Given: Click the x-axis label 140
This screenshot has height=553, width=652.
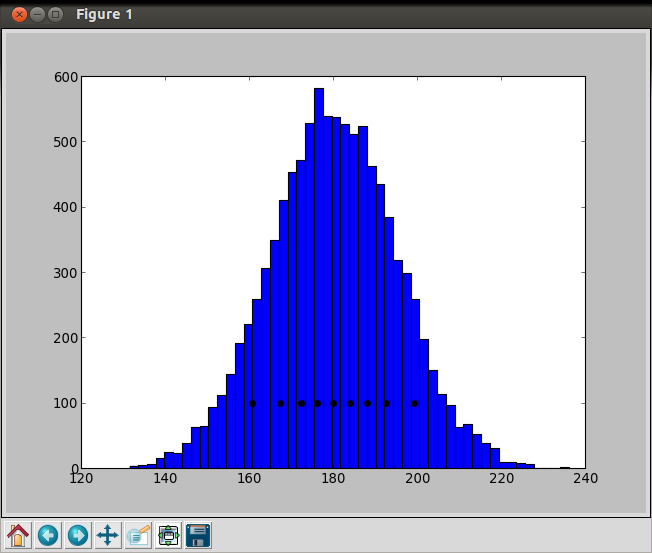Looking at the screenshot, I should [165, 479].
